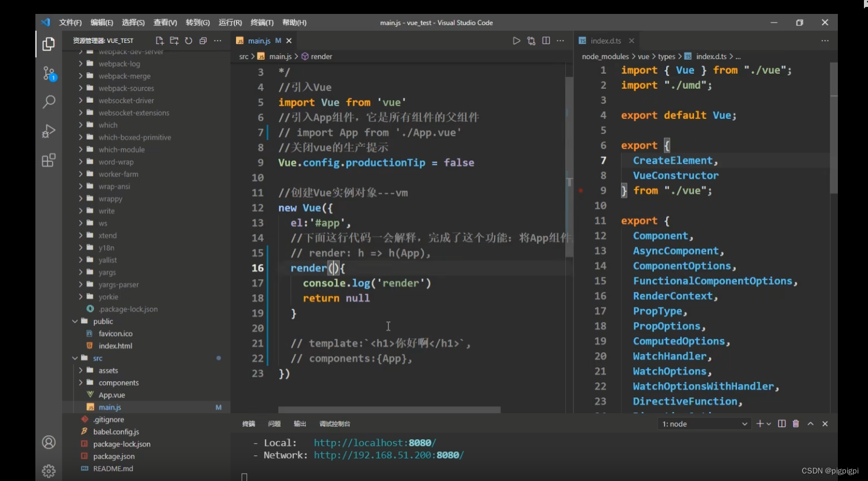The width and height of the screenshot is (868, 481).
Task: Refresh the explorer file tree
Action: coord(188,41)
